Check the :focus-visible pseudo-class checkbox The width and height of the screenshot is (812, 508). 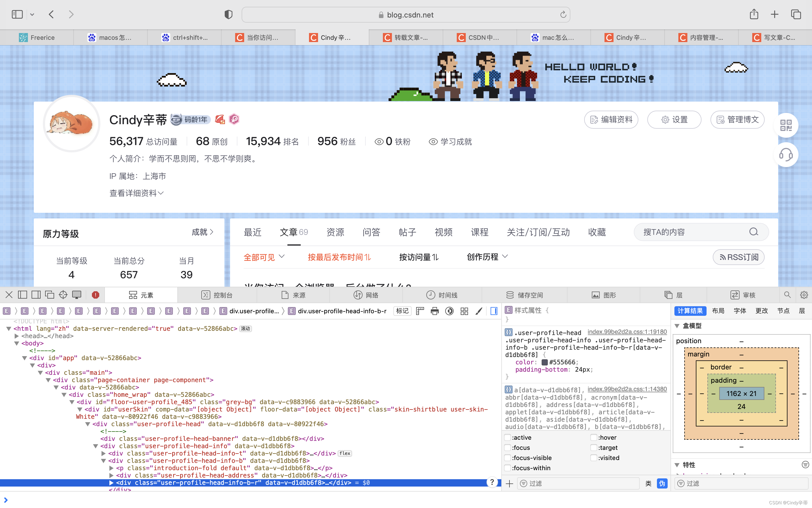tap(508, 457)
